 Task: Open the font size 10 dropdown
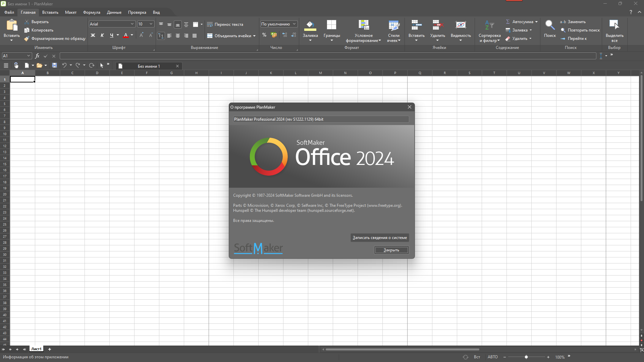pyautogui.click(x=151, y=24)
